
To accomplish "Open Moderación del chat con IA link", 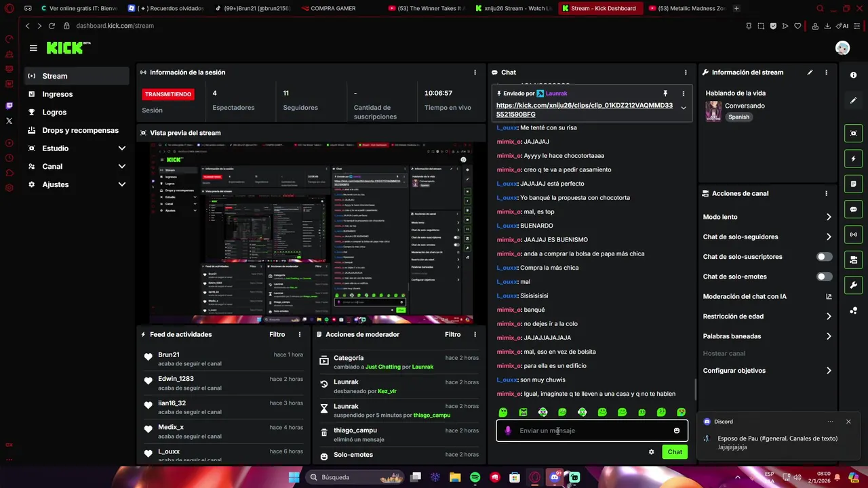I will tap(767, 297).
